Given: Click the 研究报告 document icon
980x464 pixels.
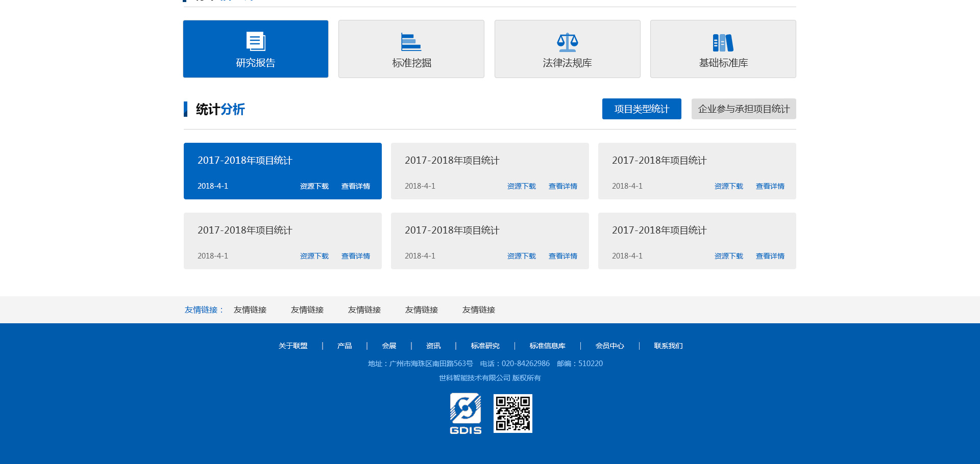Looking at the screenshot, I should 256,41.
